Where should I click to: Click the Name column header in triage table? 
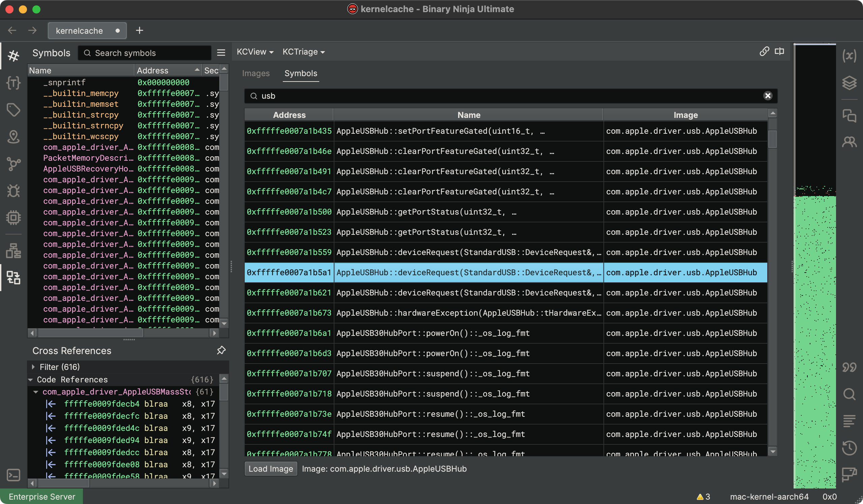pyautogui.click(x=469, y=115)
